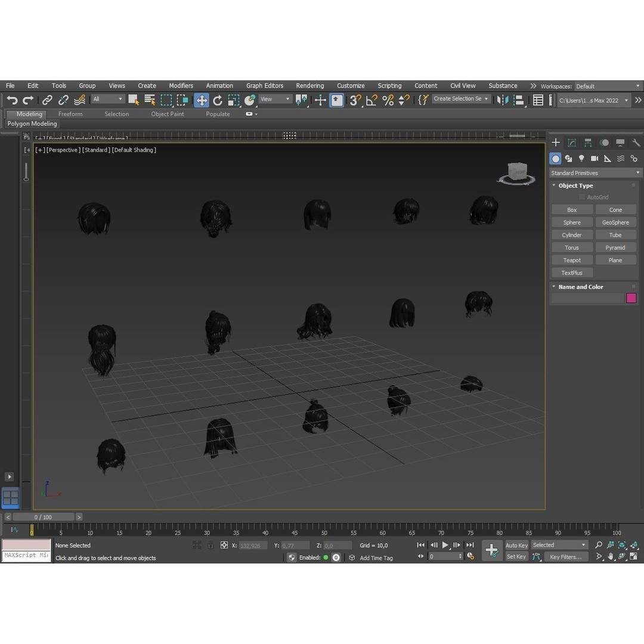Toggle Auto Key animation mode
The width and height of the screenshot is (644, 644).
(x=516, y=546)
